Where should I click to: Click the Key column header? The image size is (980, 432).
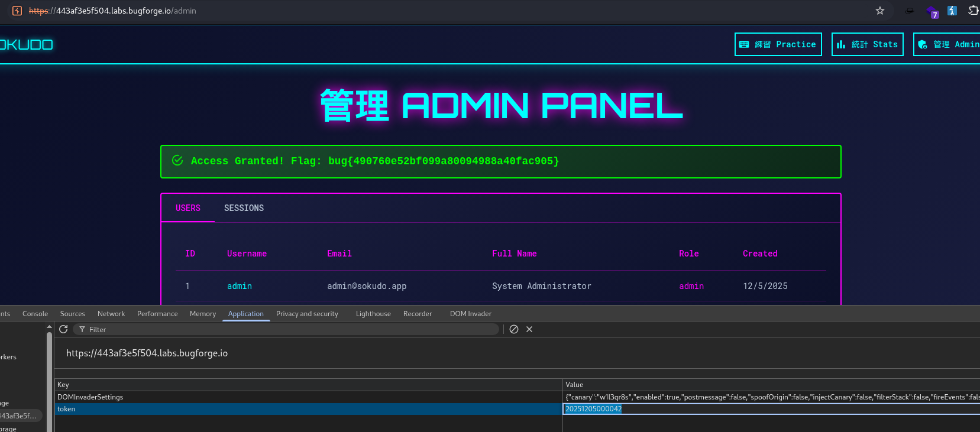tap(309, 385)
